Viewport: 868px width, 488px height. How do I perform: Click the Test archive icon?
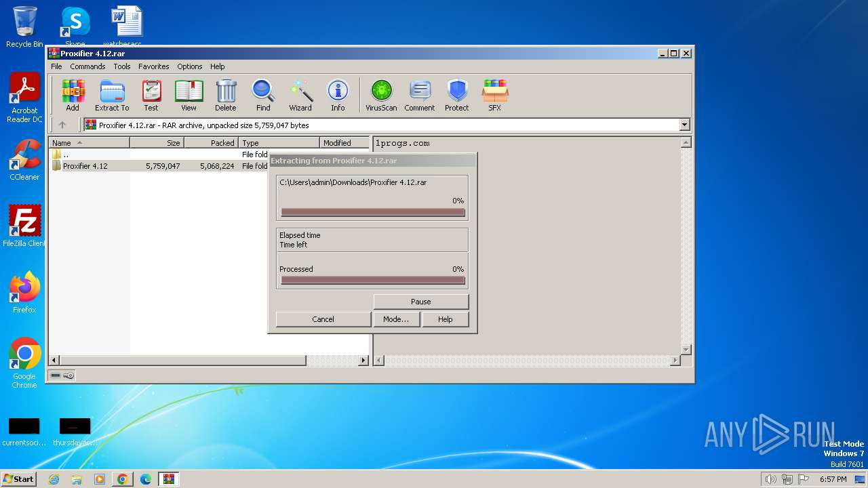click(x=151, y=95)
